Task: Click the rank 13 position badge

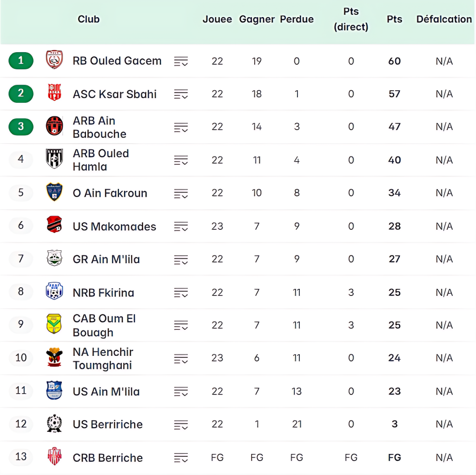Action: click(x=21, y=457)
